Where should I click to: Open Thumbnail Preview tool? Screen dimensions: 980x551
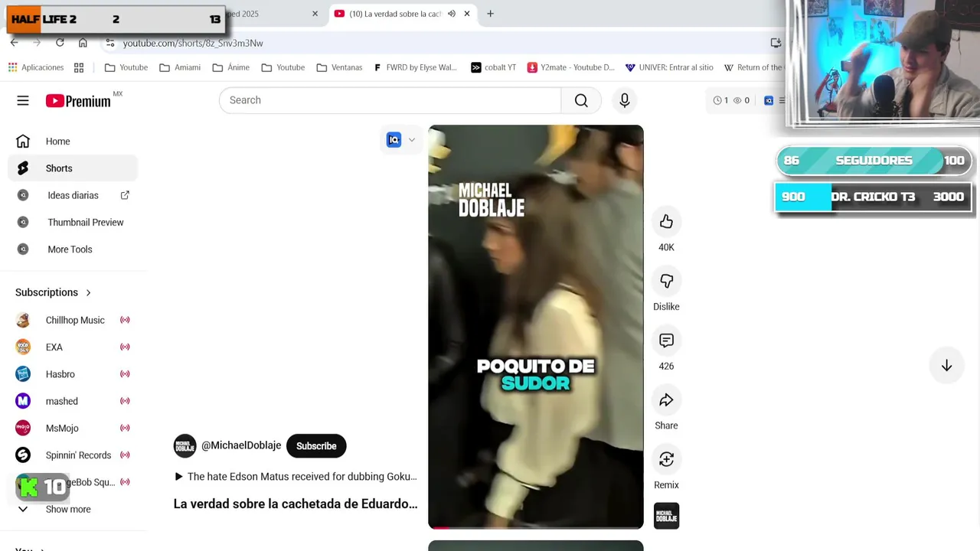73,223
